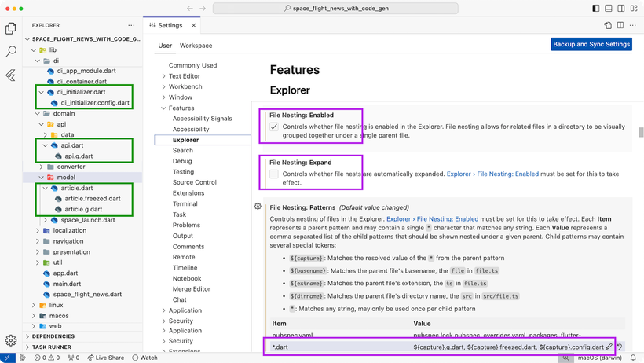644x363 pixels.
Task: Open di_initializer.config.dart file
Action: point(95,103)
